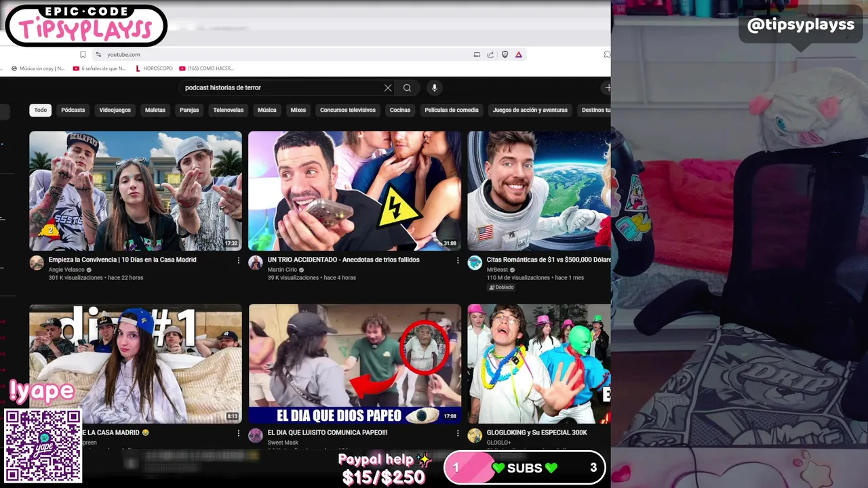Click the bookmark icon beside the address bar
The width and height of the screenshot is (868, 488).
click(83, 54)
